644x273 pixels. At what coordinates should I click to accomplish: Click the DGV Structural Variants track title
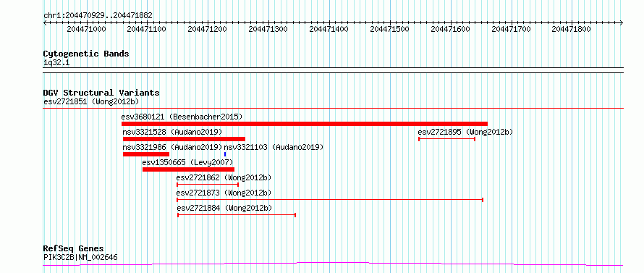click(101, 93)
